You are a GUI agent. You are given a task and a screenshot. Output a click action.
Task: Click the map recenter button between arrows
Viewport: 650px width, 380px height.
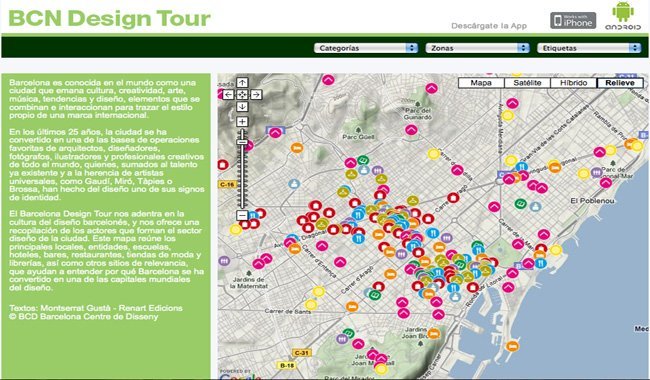242,95
